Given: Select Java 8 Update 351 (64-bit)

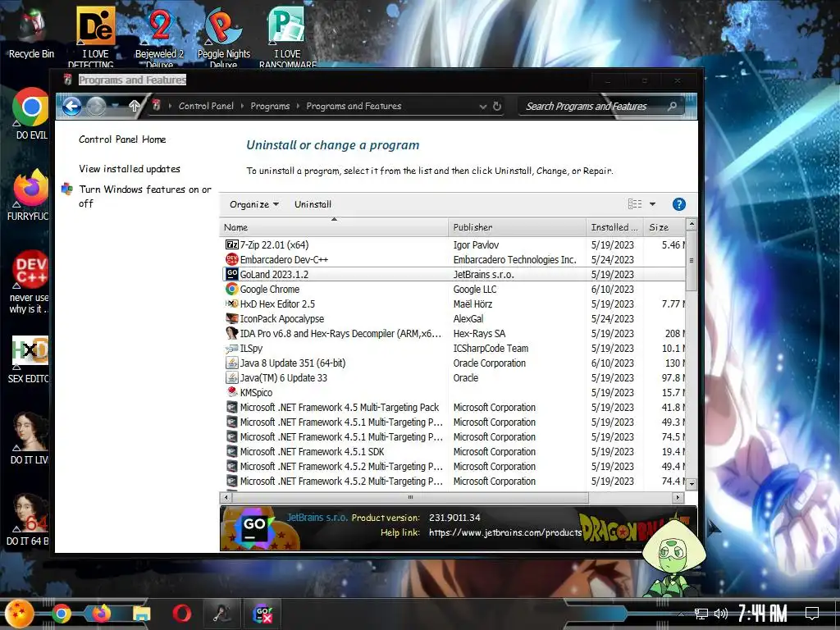Looking at the screenshot, I should pyautogui.click(x=453, y=363).
